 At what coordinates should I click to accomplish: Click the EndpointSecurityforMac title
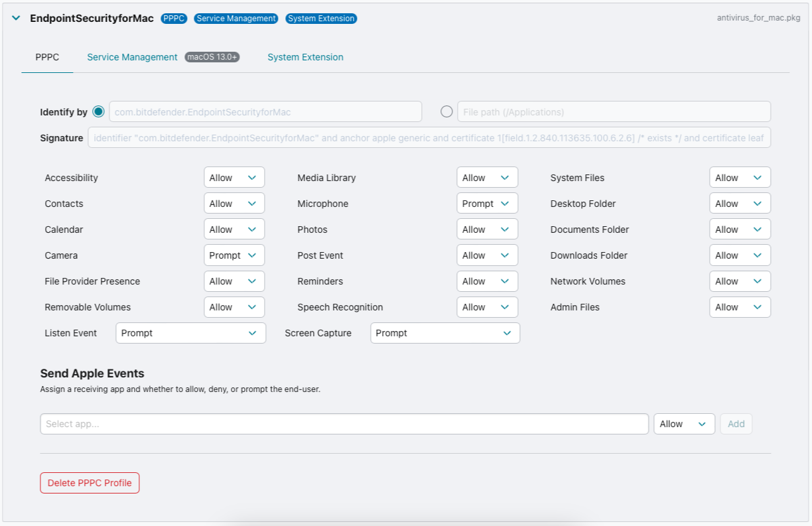pos(92,19)
